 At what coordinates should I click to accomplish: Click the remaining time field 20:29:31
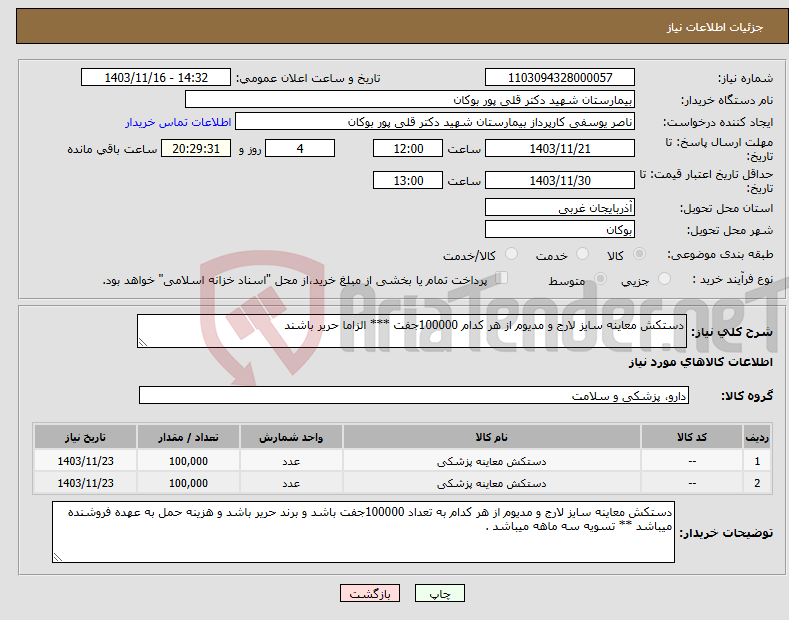point(196,148)
